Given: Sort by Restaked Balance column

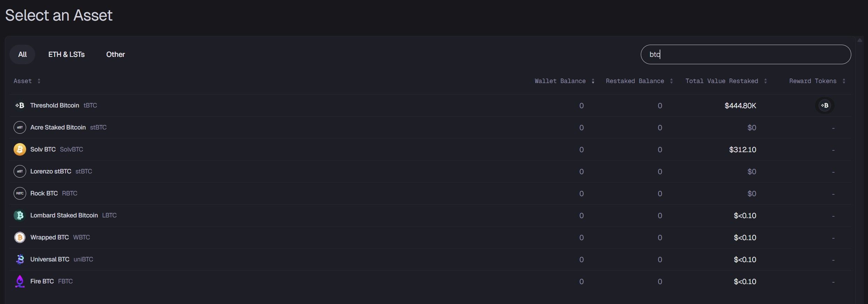Looking at the screenshot, I should [x=671, y=81].
